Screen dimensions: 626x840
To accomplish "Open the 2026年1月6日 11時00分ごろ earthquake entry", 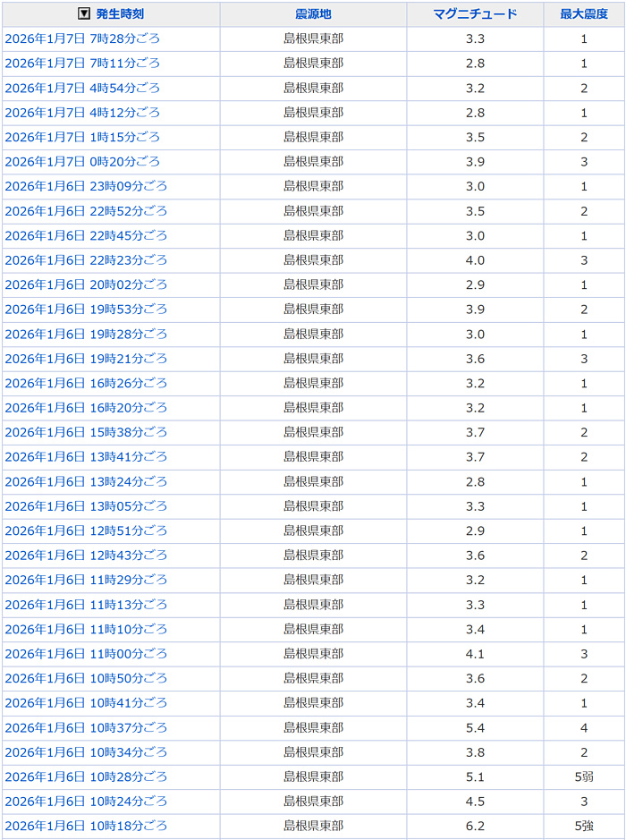I will pos(86,654).
